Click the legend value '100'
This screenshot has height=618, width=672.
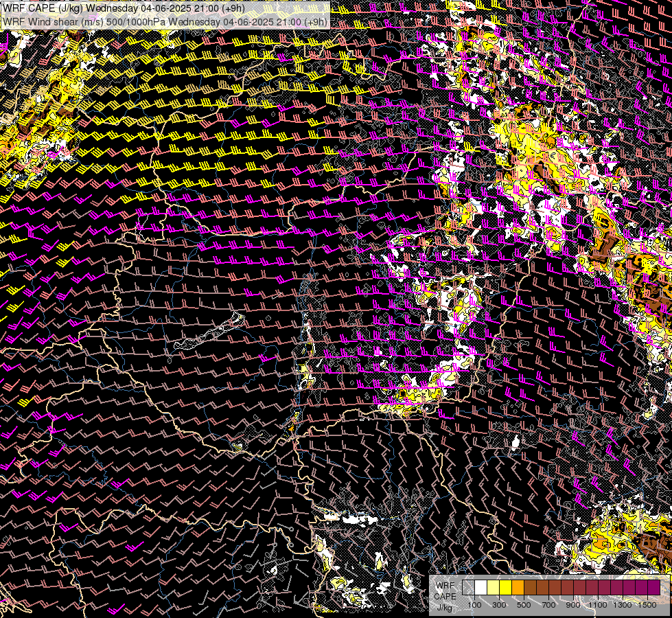[474, 605]
